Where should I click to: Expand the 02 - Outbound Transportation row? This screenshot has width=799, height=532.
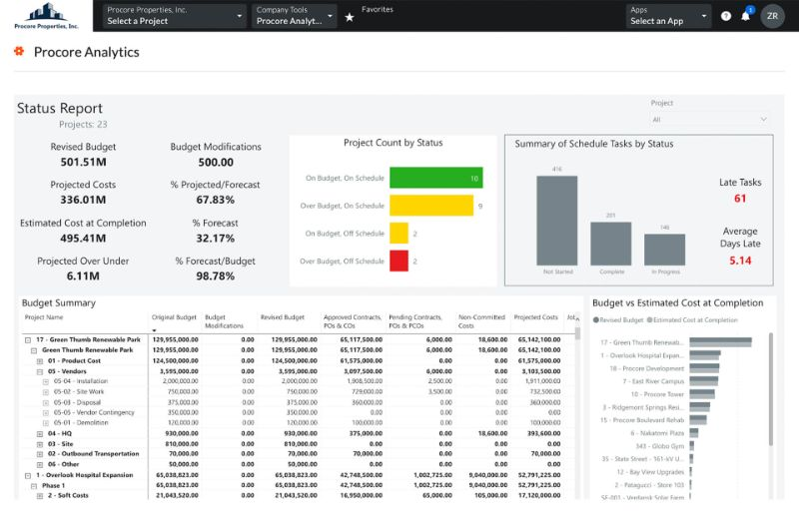40,454
